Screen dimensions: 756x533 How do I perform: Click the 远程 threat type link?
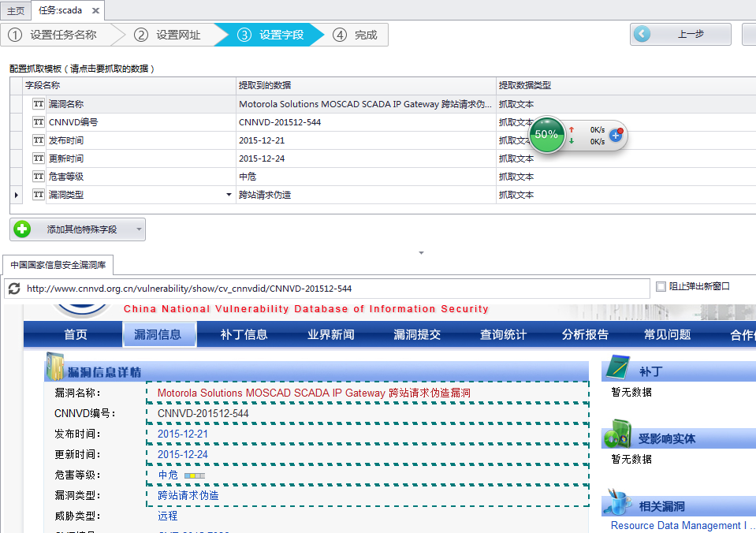click(x=167, y=516)
